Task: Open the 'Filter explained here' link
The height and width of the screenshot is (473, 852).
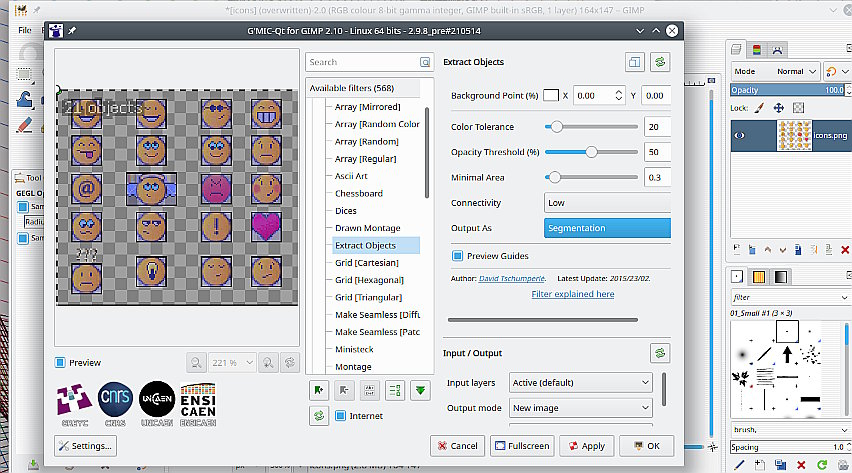Action: [x=572, y=294]
